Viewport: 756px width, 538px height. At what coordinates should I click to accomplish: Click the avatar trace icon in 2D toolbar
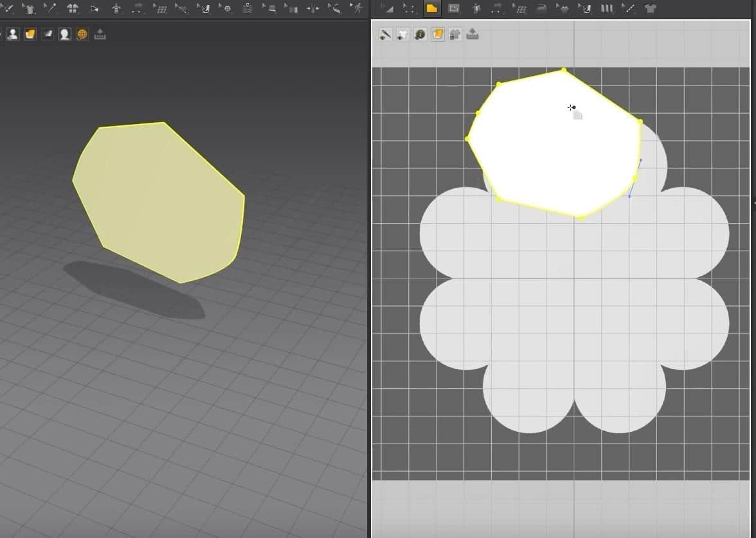[476, 8]
